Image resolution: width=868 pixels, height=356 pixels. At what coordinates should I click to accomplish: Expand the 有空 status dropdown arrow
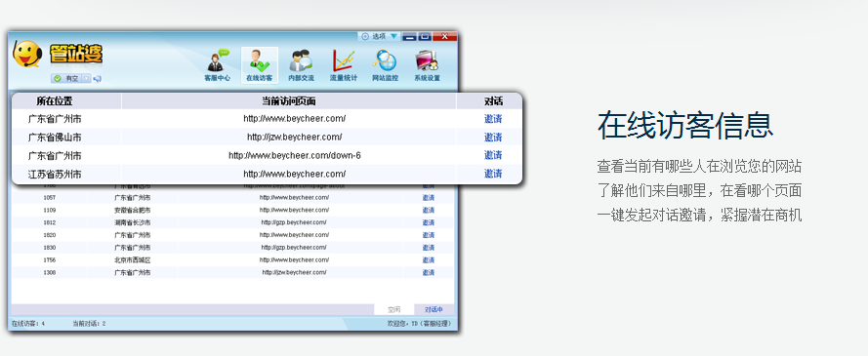tap(86, 78)
